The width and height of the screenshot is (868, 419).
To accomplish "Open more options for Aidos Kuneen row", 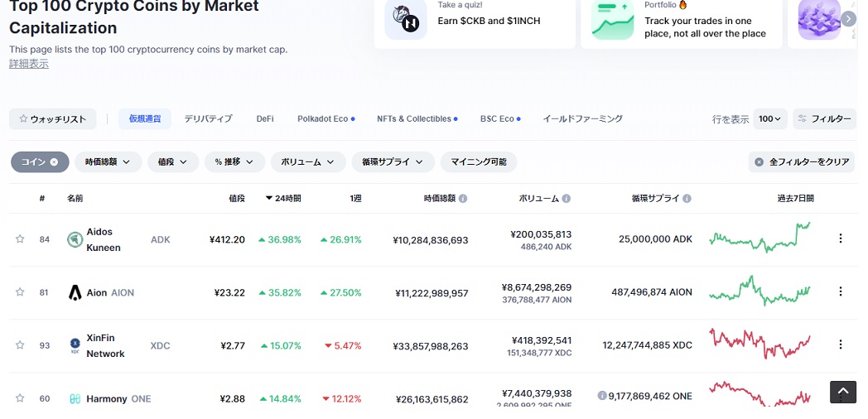I will point(841,238).
